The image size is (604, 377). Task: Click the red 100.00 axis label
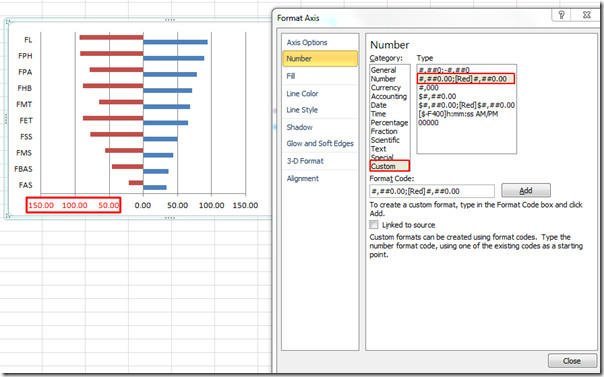(x=75, y=205)
